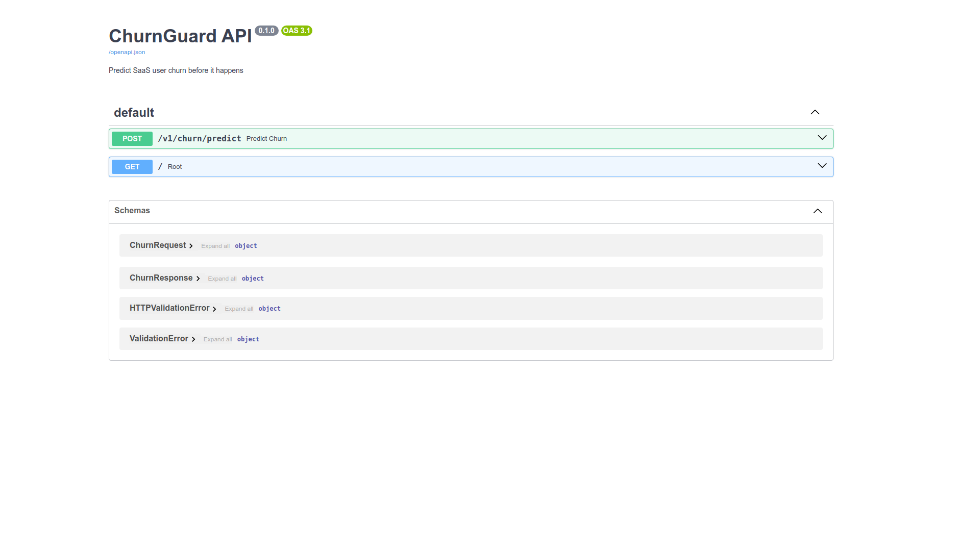Expand the ValidationError schema arrow
This screenshot has width=980, height=551.
[193, 339]
